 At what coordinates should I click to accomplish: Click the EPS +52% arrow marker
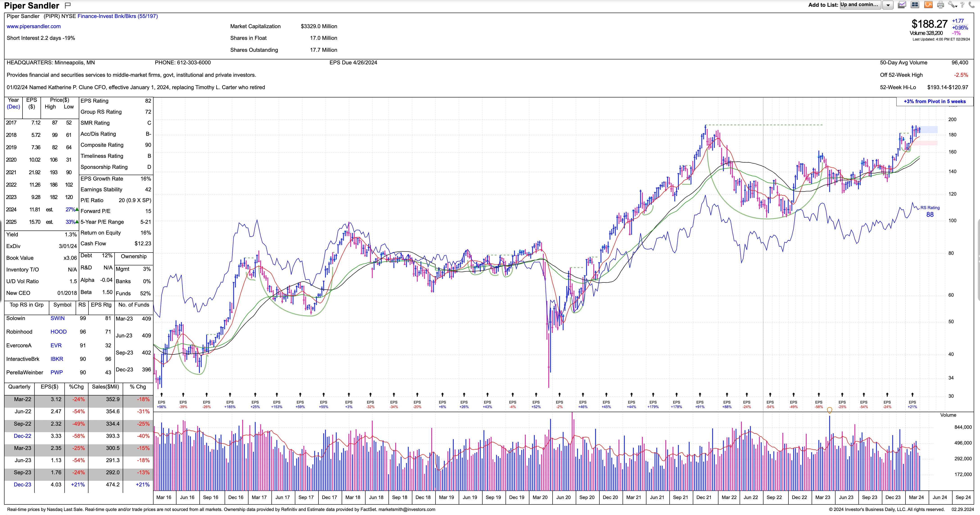[x=536, y=394]
